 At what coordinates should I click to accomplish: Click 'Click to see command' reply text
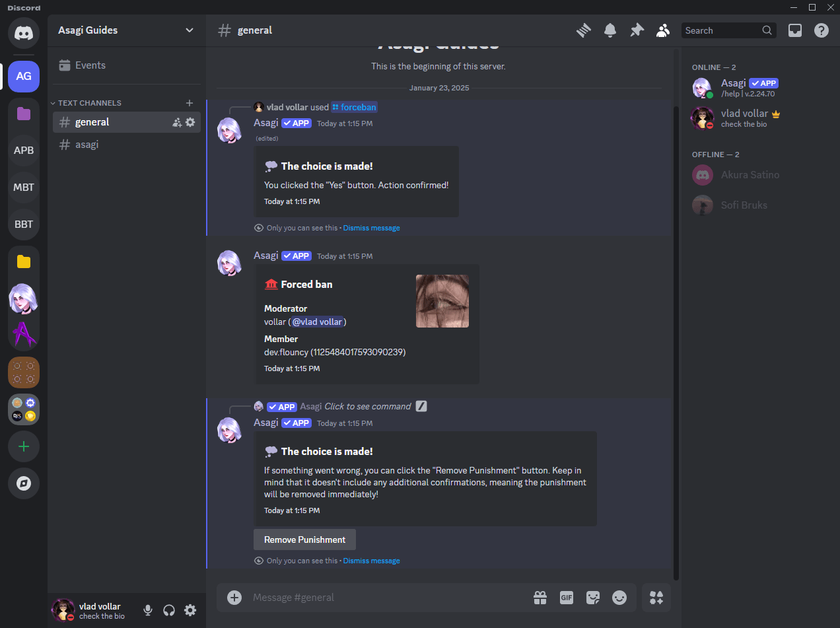[367, 407]
